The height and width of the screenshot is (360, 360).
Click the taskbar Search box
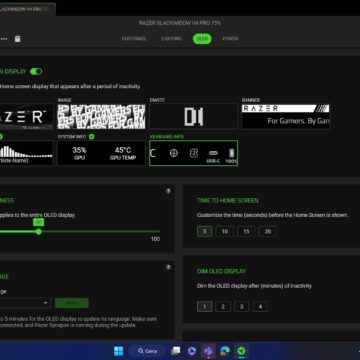click(147, 351)
